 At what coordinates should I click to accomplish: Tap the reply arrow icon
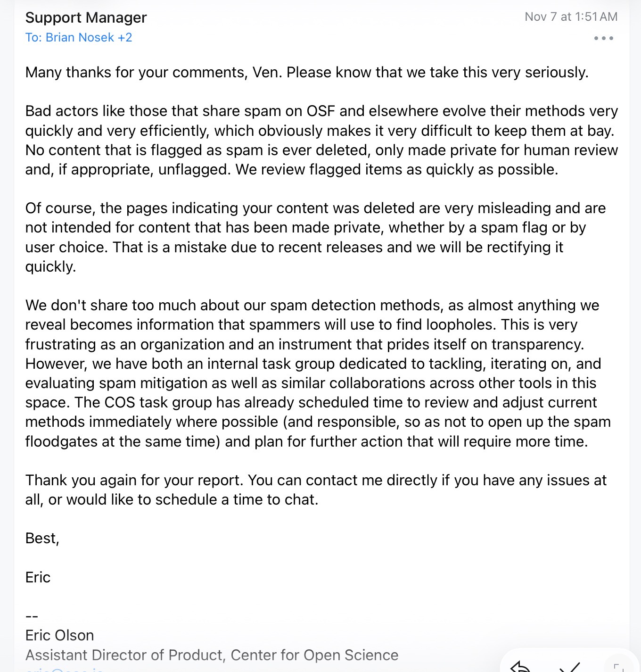520,667
